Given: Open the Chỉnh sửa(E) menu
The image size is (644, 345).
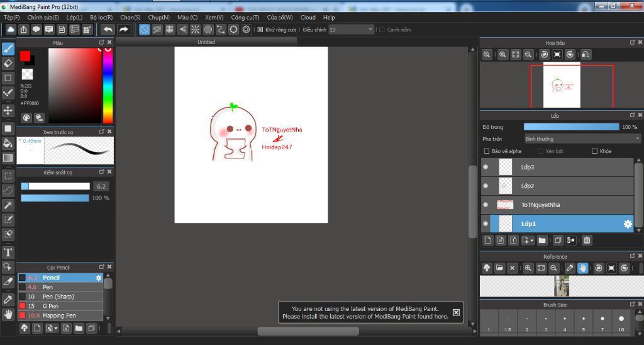Looking at the screenshot, I should pyautogui.click(x=43, y=17).
